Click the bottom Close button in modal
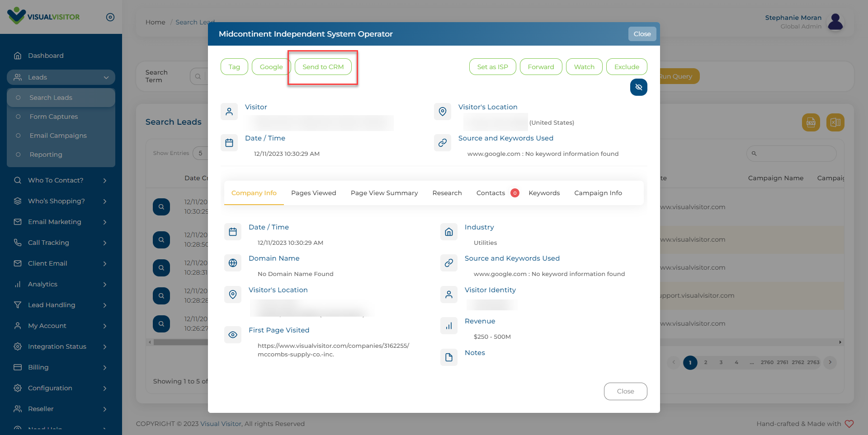 [625, 391]
